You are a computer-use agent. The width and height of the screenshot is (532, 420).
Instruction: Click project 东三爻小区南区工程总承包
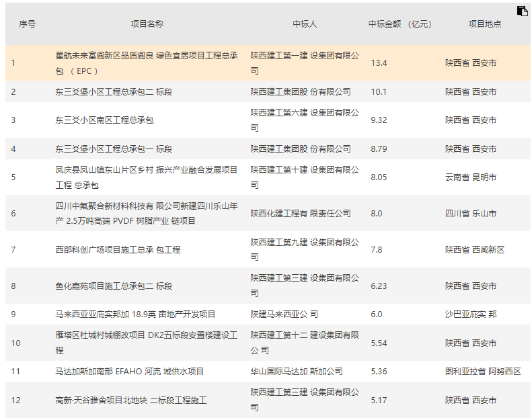tap(104, 120)
